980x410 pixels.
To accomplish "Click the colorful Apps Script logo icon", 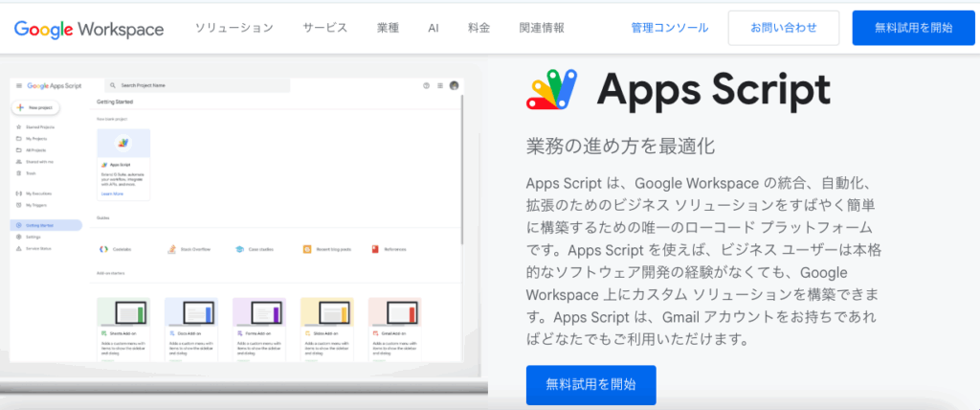I will pos(552,89).
